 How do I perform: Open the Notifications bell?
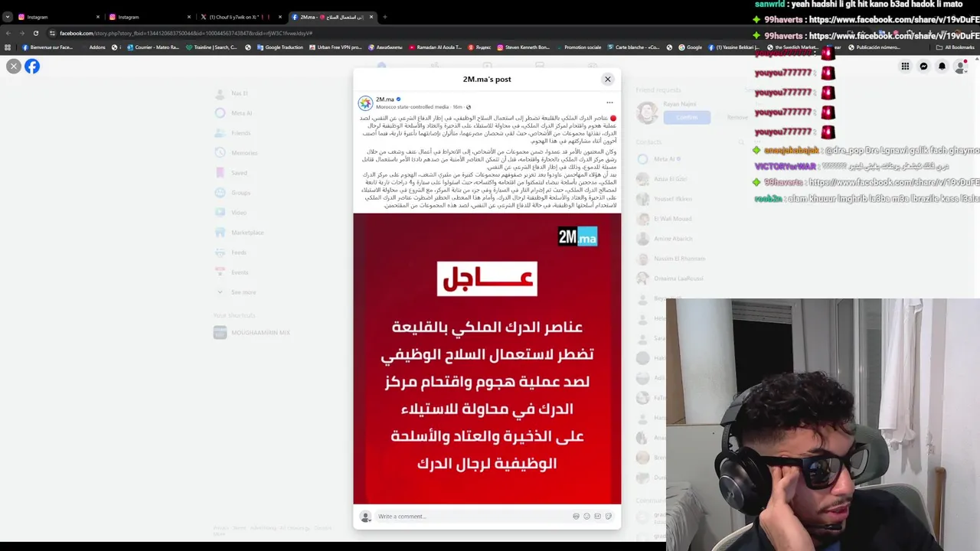(x=942, y=67)
